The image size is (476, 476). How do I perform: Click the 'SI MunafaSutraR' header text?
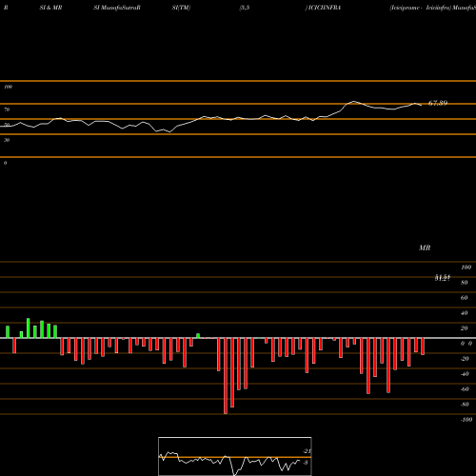[117, 8]
